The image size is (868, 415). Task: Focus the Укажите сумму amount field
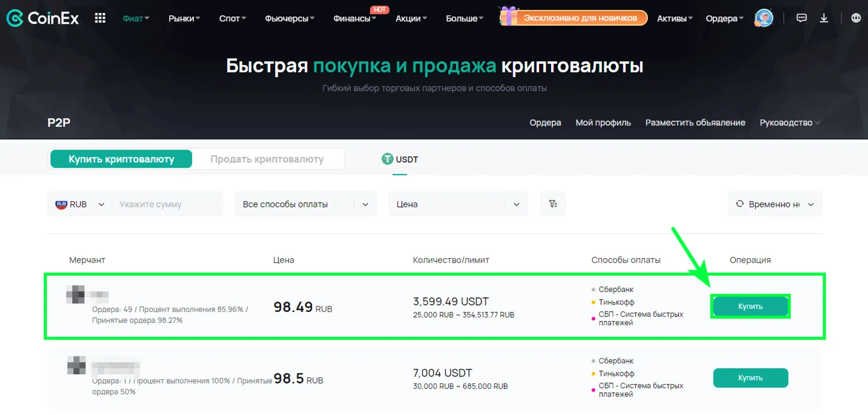[x=168, y=205]
